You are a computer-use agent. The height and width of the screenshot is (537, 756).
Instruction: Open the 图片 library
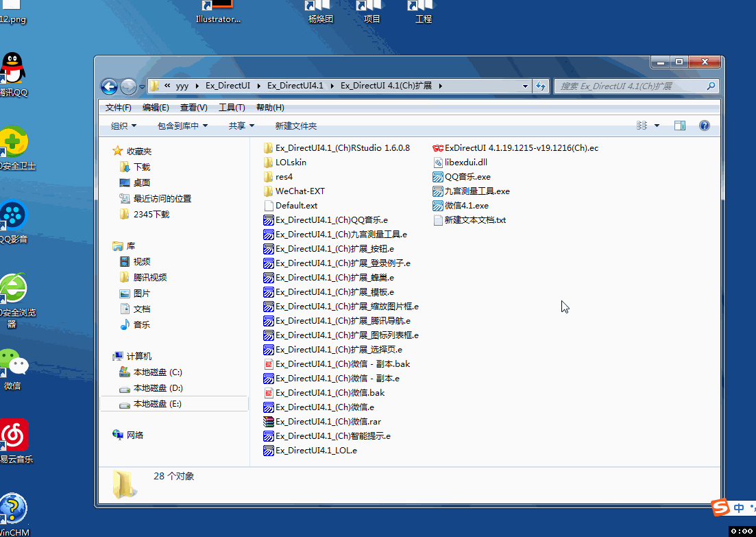tap(142, 294)
